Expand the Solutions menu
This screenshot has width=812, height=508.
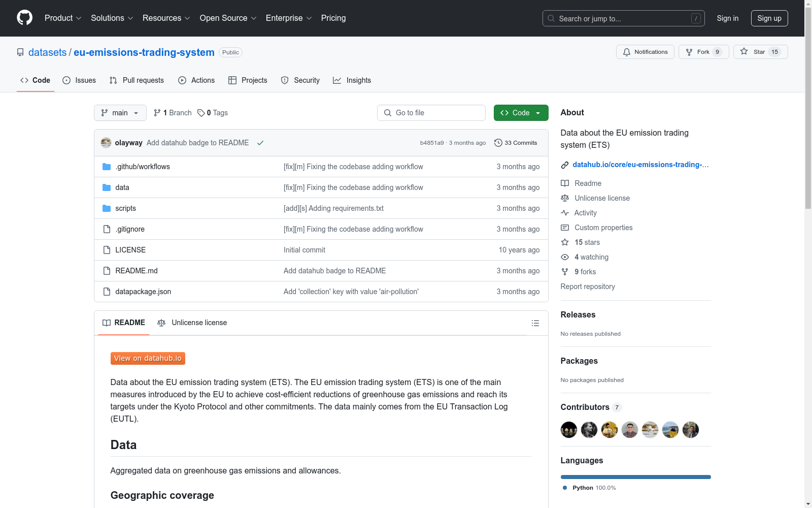112,18
